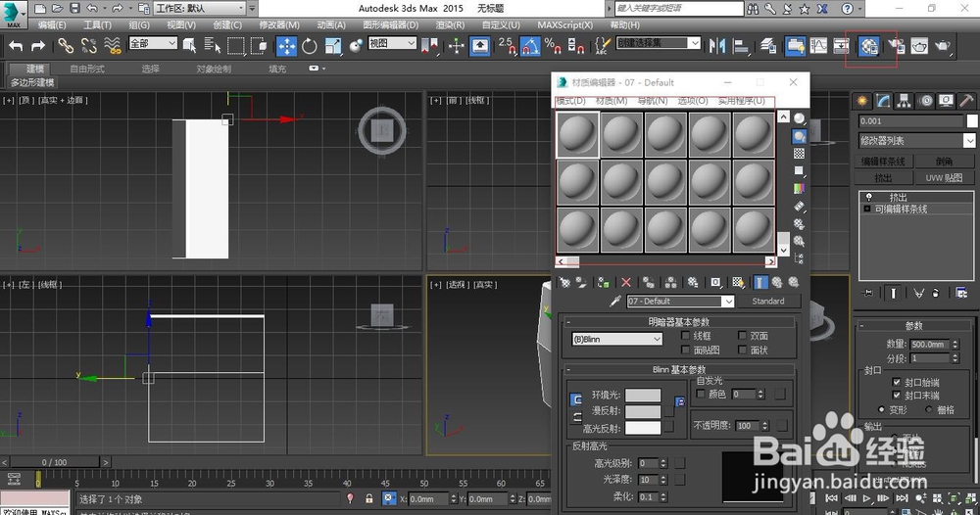Screen dimensions: 980x515
Task: Open the 修改器列表 modifier list dropdown
Action: pyautogui.click(x=917, y=140)
